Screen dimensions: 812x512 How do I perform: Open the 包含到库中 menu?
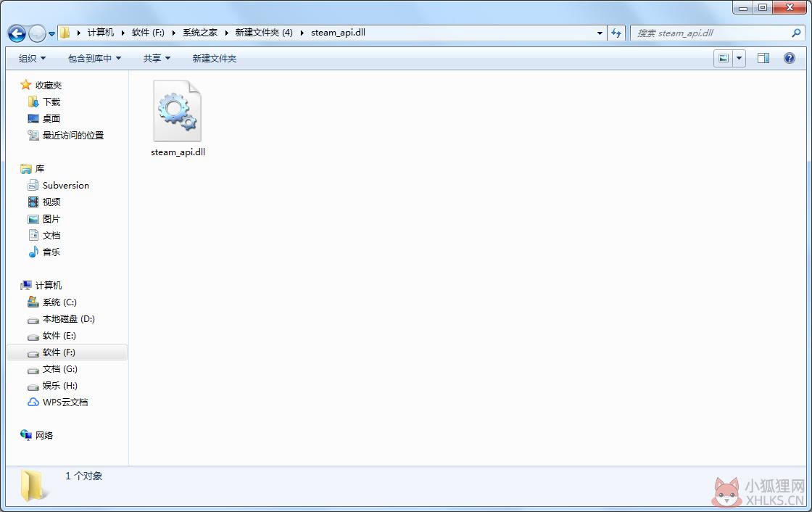[94, 59]
